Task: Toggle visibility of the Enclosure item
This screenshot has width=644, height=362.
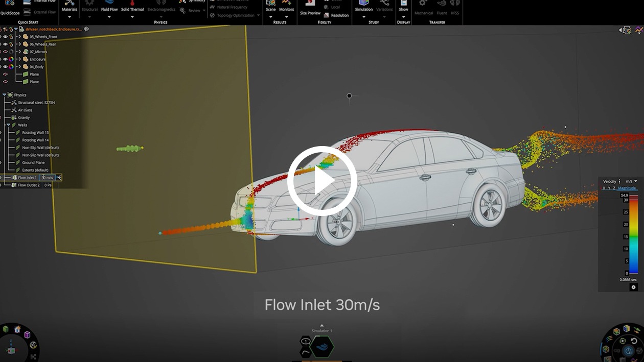Action: click(x=5, y=59)
